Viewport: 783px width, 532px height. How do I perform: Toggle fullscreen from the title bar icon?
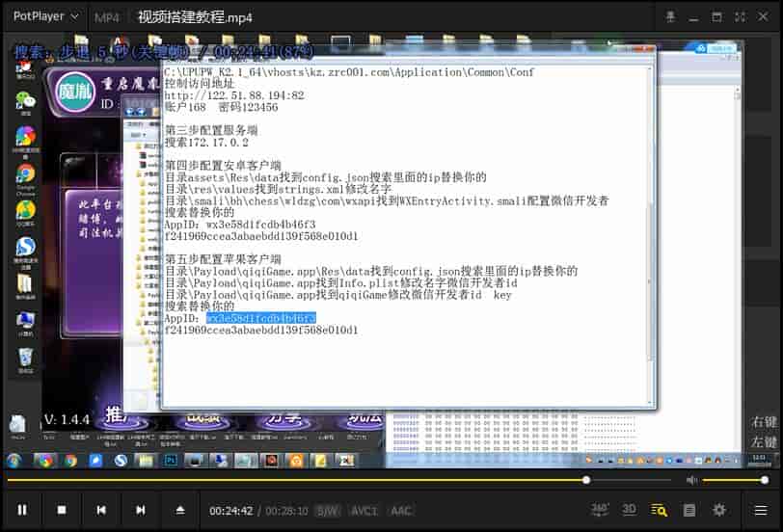pyautogui.click(x=740, y=17)
